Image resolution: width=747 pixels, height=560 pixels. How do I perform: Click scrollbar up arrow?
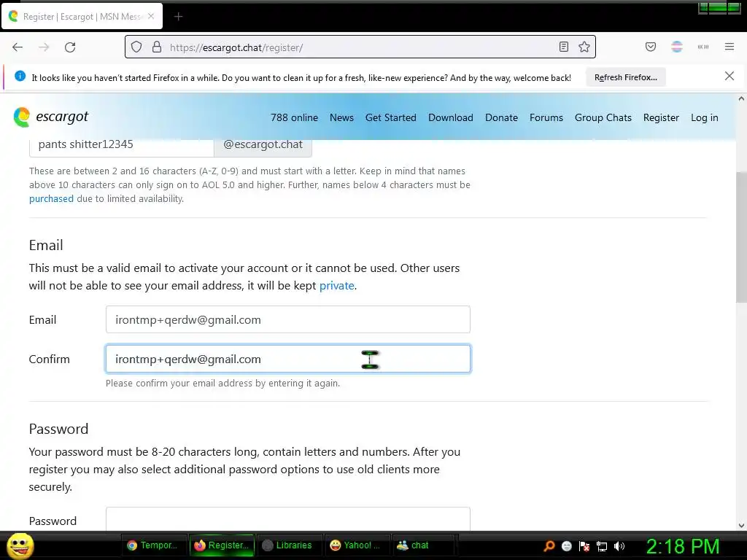click(741, 98)
